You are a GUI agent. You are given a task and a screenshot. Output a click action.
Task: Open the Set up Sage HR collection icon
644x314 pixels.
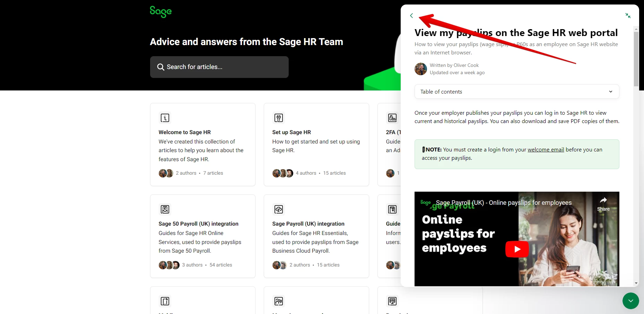(x=279, y=118)
